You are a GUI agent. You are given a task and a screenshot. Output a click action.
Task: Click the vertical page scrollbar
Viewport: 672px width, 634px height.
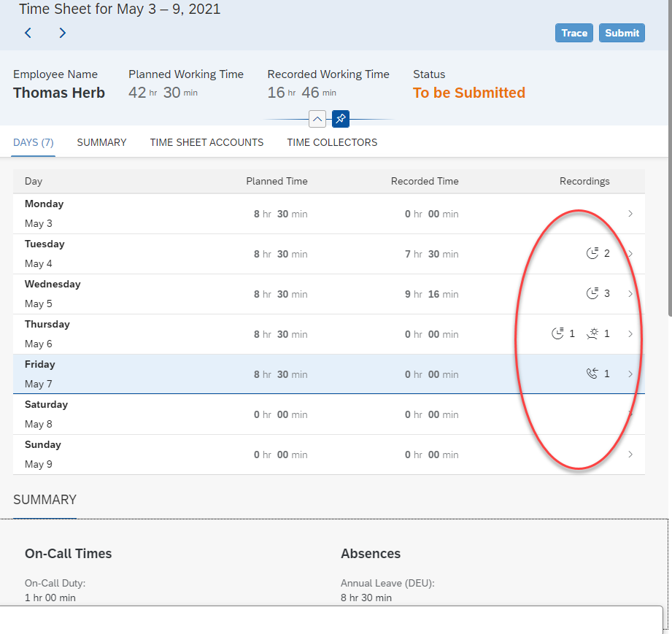tap(670, 158)
